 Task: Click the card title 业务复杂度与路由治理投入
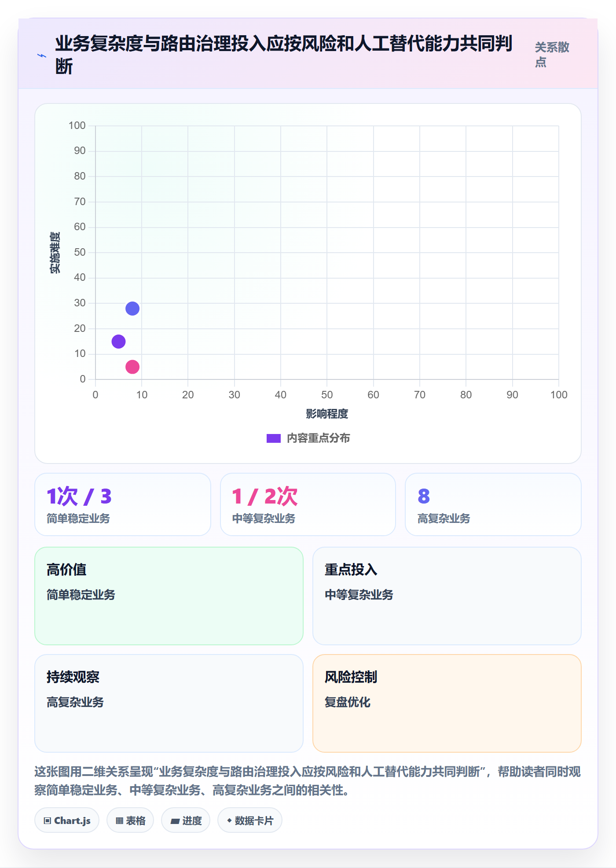click(284, 55)
